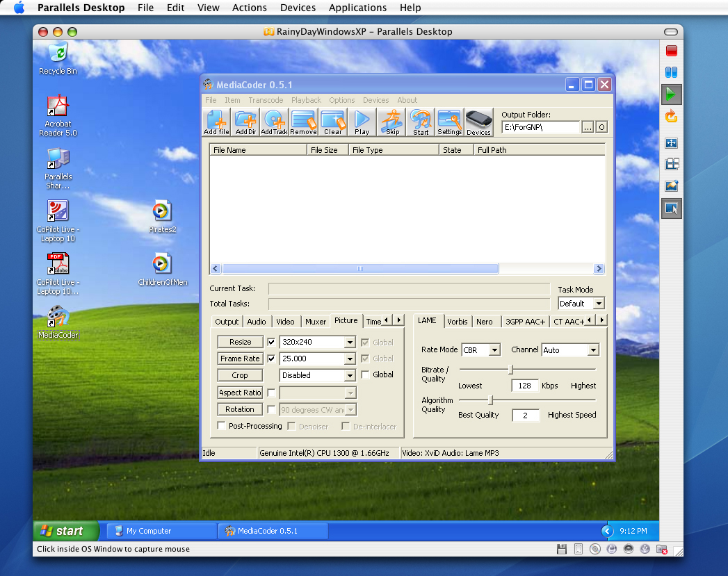Click the floppy disk icon in Parallels status bar
The width and height of the screenshot is (728, 576).
(x=562, y=549)
